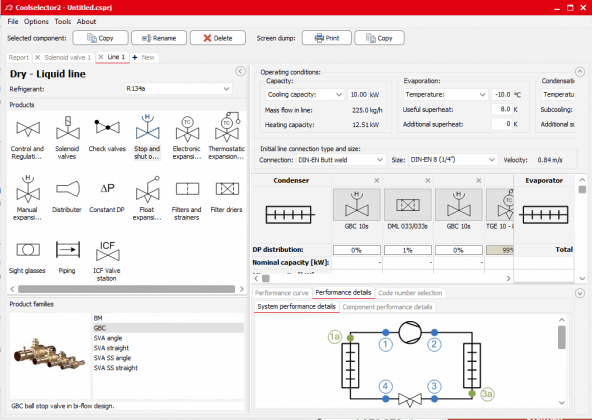This screenshot has width=592, height=420.
Task: Open the Options menu
Action: point(36,22)
